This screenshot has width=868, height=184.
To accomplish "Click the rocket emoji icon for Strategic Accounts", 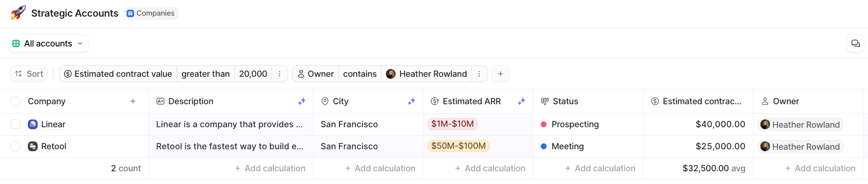I will tap(18, 13).
